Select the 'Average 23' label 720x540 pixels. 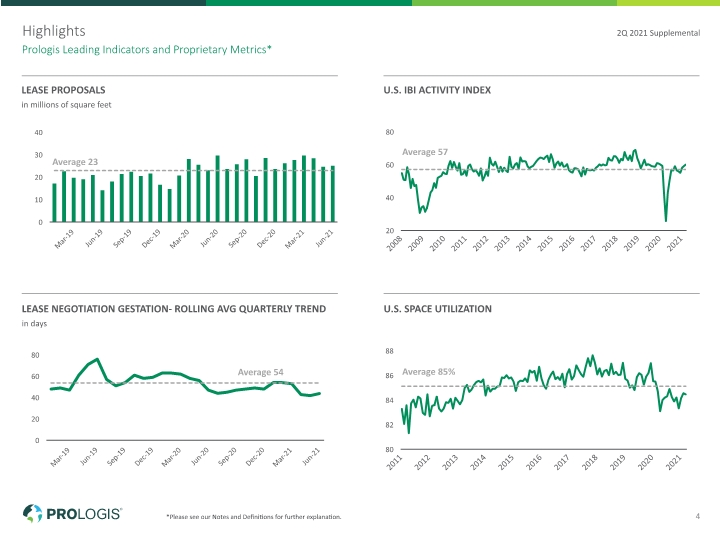click(x=75, y=162)
